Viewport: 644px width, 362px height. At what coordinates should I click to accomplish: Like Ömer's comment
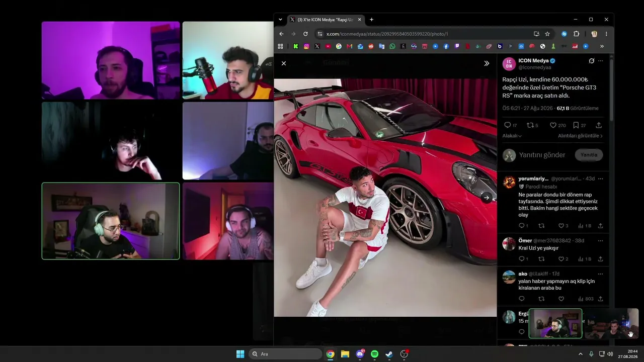point(561,259)
